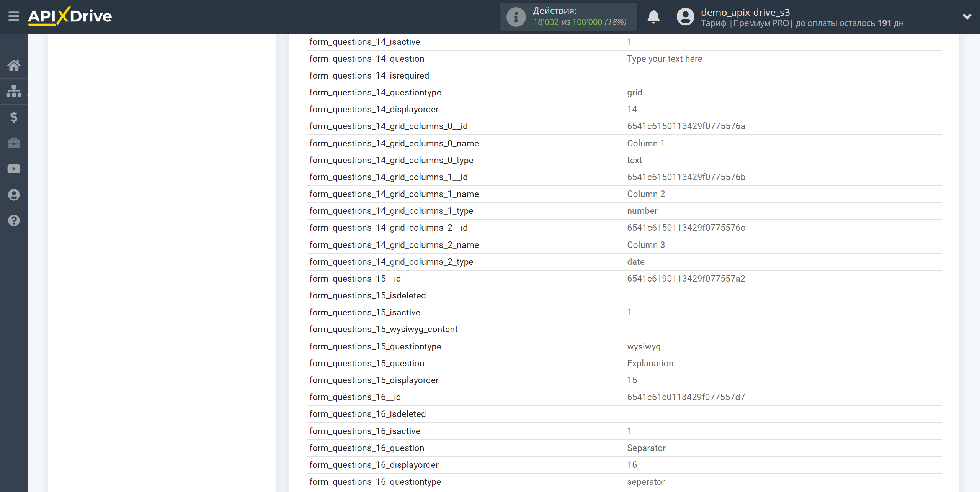Select form_questions_14_grid_columns_0_type label

coord(391,160)
